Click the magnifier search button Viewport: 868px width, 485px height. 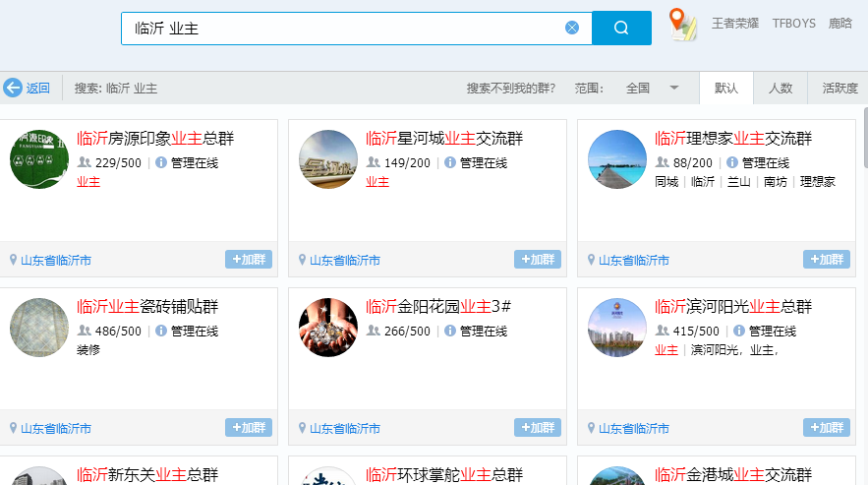[621, 28]
